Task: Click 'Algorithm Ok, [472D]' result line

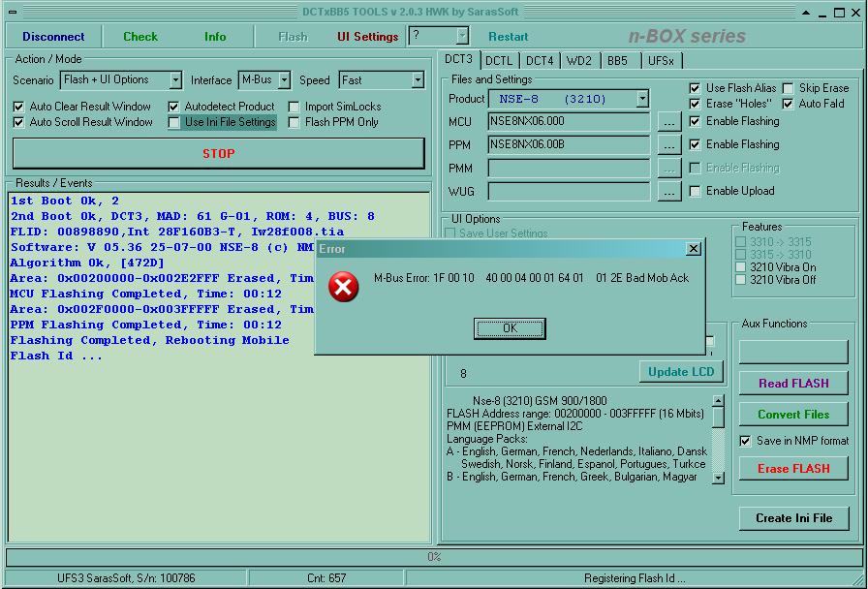Action: pyautogui.click(x=87, y=263)
